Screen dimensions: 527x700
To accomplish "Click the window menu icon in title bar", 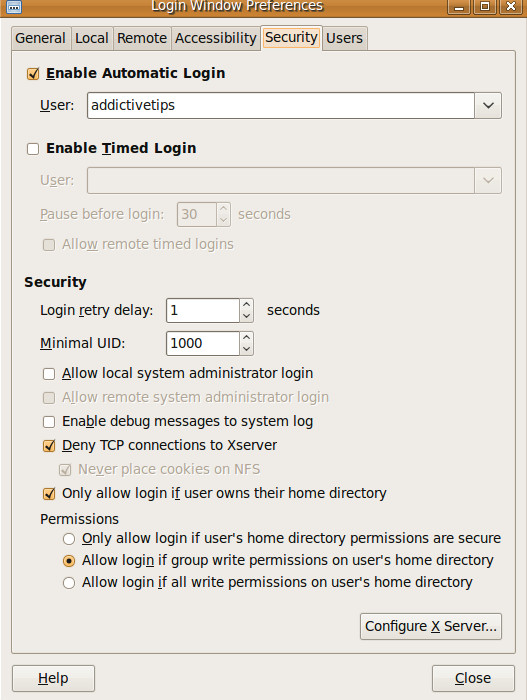I will pyautogui.click(x=14, y=7).
